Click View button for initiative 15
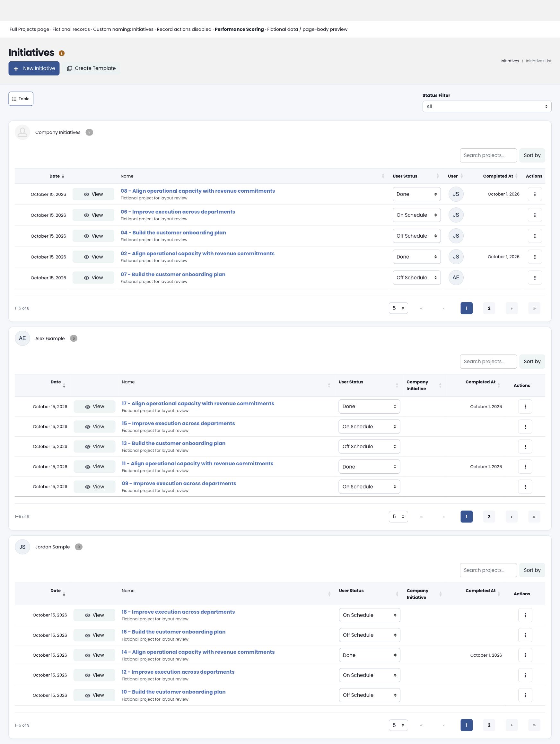The height and width of the screenshot is (744, 560). click(x=94, y=427)
